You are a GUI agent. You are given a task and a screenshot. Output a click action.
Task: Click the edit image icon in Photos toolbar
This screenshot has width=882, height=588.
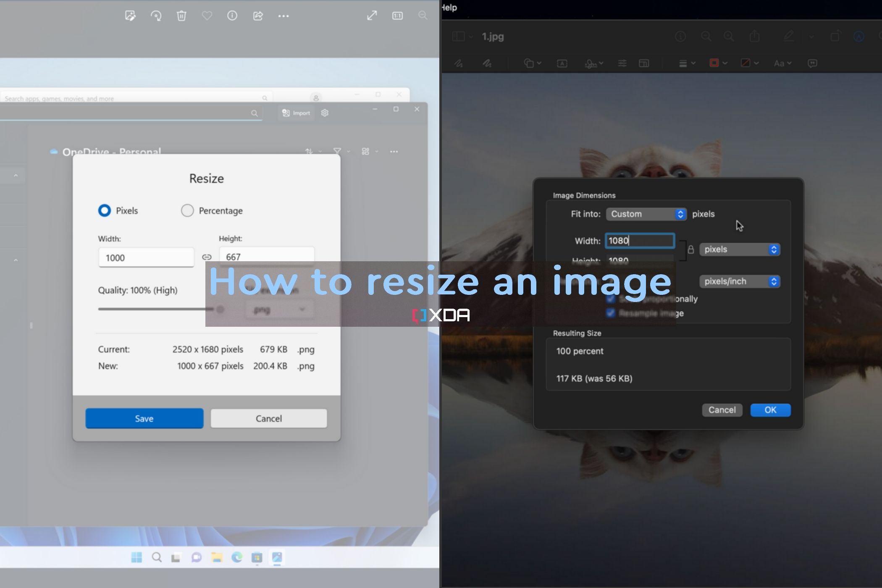point(130,16)
